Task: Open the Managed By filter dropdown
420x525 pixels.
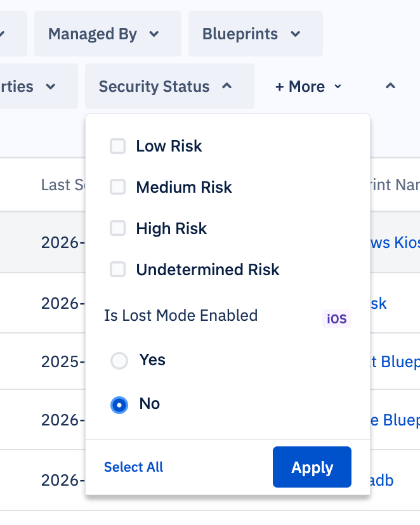Action: point(107,34)
